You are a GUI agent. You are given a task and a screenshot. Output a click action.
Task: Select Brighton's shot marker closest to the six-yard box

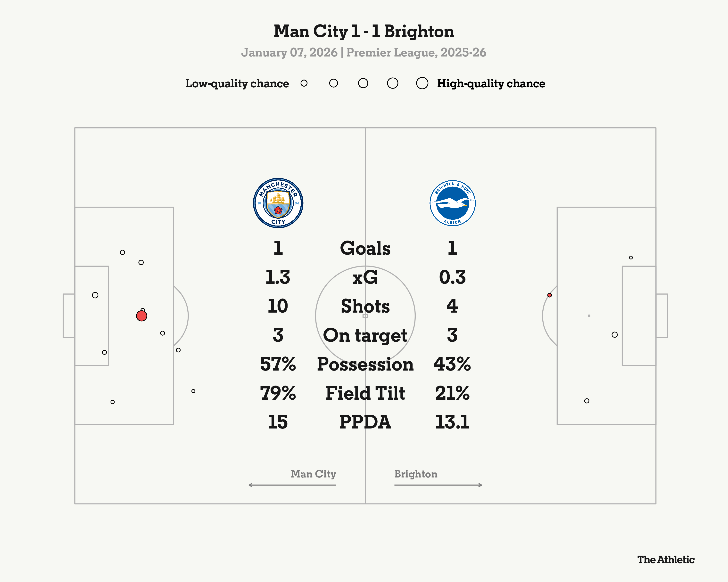pyautogui.click(x=614, y=335)
